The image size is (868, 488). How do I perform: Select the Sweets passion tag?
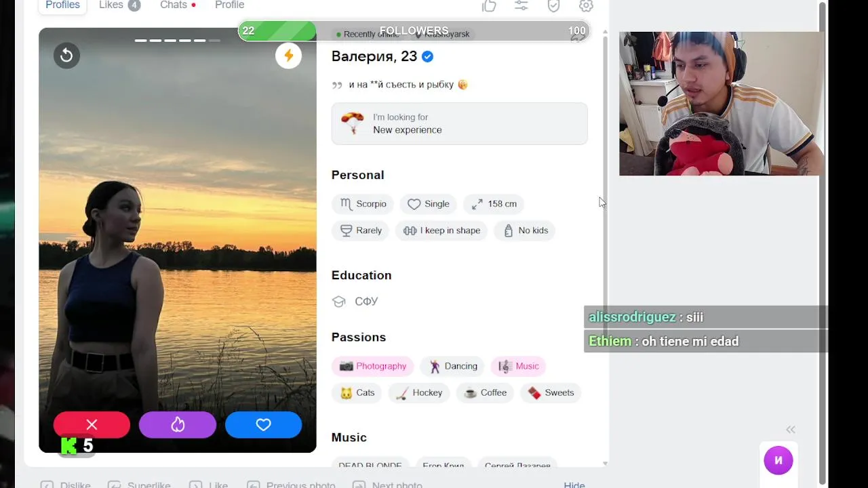(x=551, y=393)
